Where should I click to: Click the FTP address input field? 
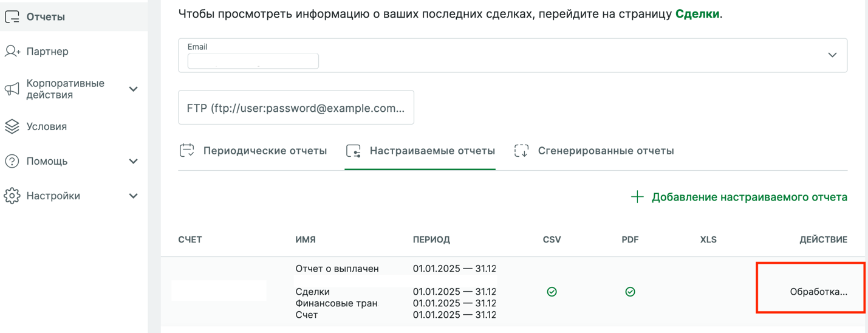[296, 108]
